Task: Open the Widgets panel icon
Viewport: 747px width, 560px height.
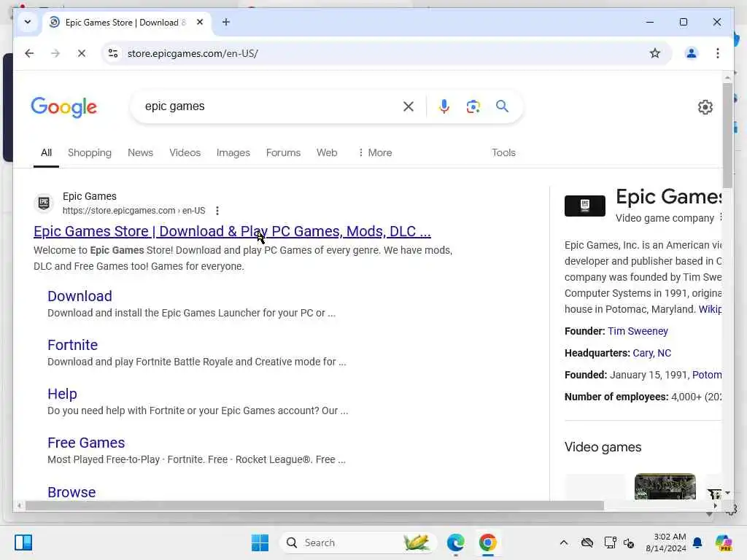Action: (x=23, y=542)
